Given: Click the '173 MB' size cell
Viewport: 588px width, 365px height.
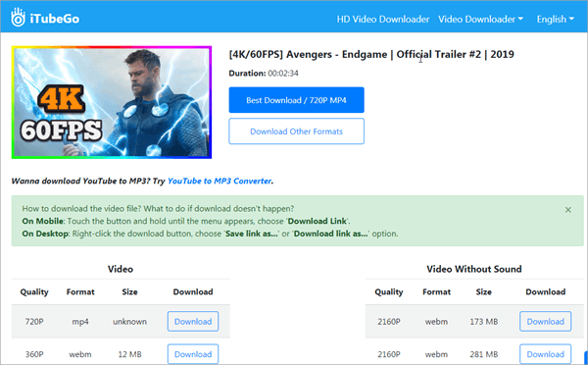Looking at the screenshot, I should point(484,322).
